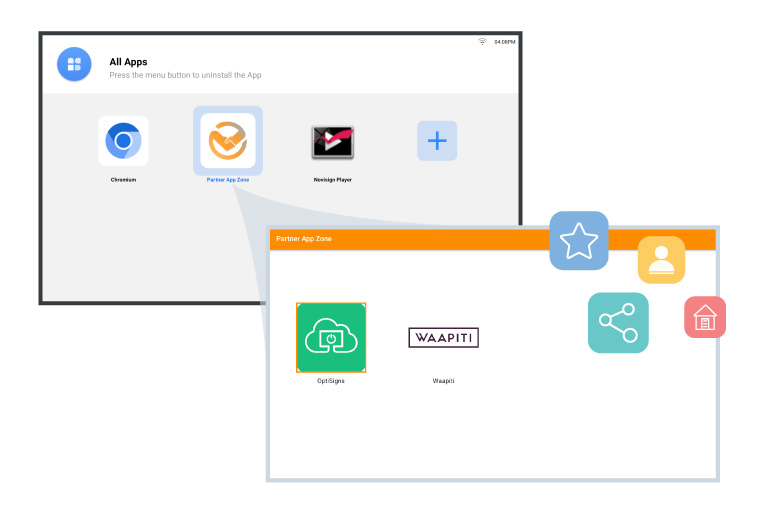Launch the Waapiti app logo

click(x=443, y=338)
